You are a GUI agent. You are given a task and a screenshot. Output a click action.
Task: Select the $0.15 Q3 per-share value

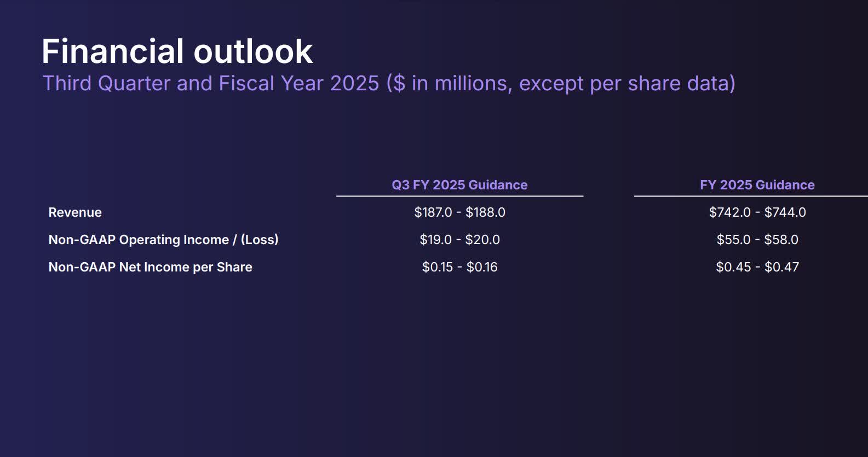click(x=438, y=267)
